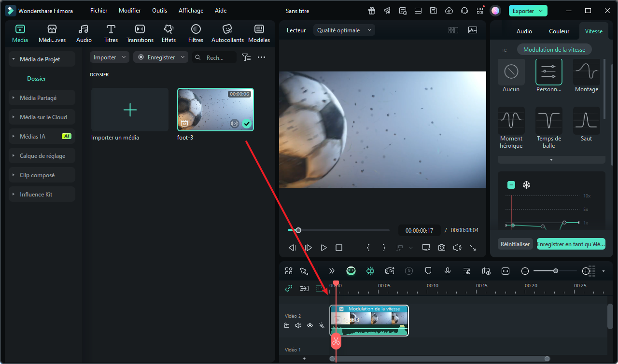Click the headset support icon
Viewport: 618px width, 364px height.
464,11
